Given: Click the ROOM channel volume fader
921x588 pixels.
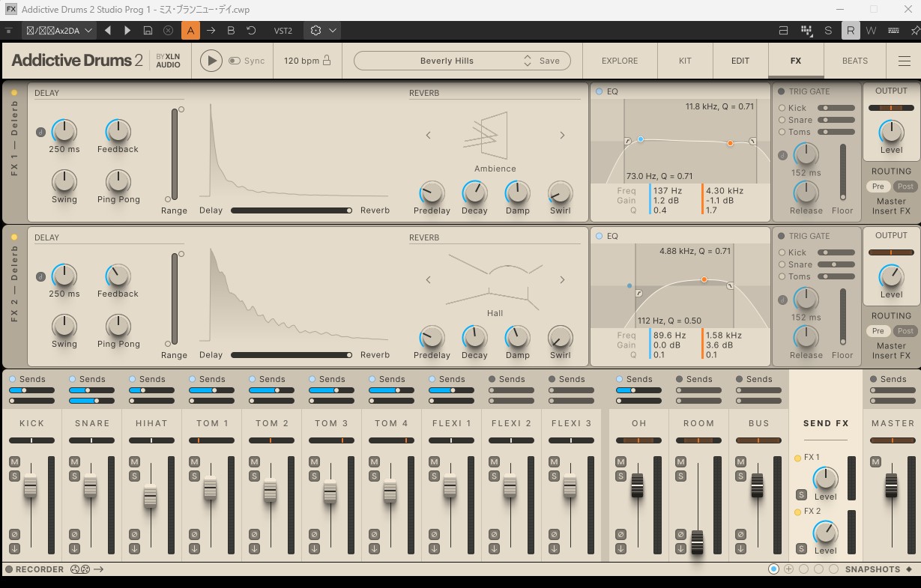Looking at the screenshot, I should [x=698, y=542].
